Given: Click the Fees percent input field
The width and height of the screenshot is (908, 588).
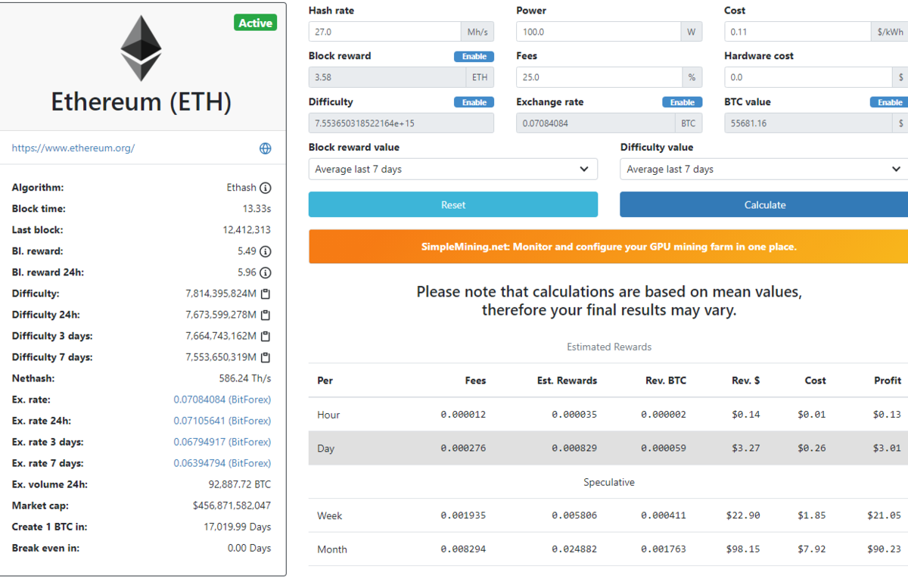Looking at the screenshot, I should [599, 77].
